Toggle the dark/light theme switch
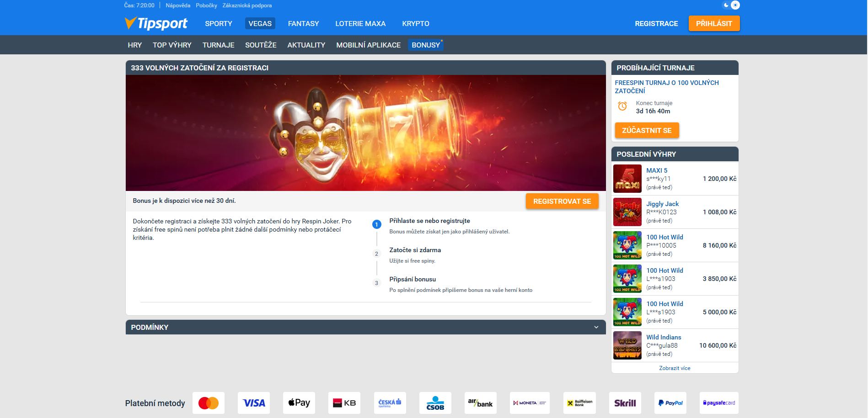Viewport: 868px width, 418px height. click(x=731, y=5)
